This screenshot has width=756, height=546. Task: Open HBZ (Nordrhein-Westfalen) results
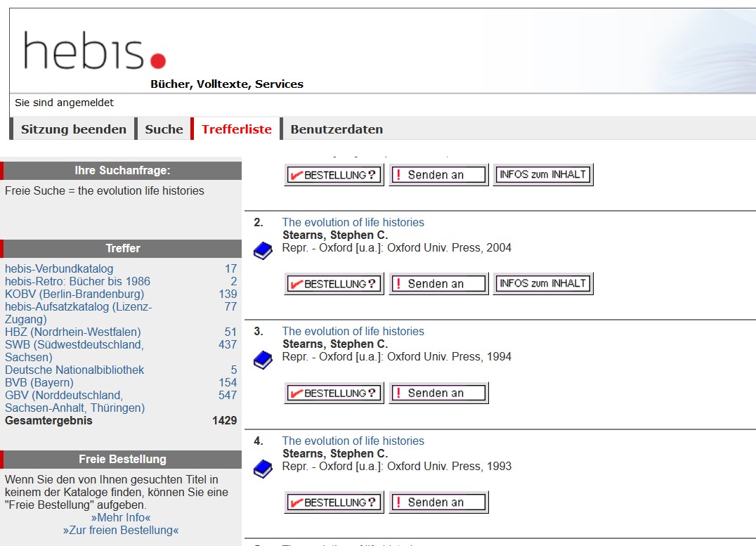(73, 332)
